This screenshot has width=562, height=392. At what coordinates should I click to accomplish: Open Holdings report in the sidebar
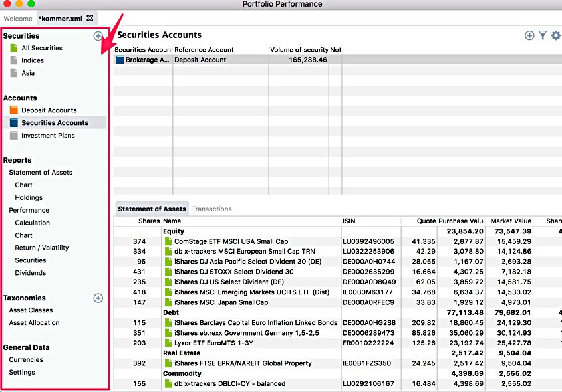[x=29, y=197]
